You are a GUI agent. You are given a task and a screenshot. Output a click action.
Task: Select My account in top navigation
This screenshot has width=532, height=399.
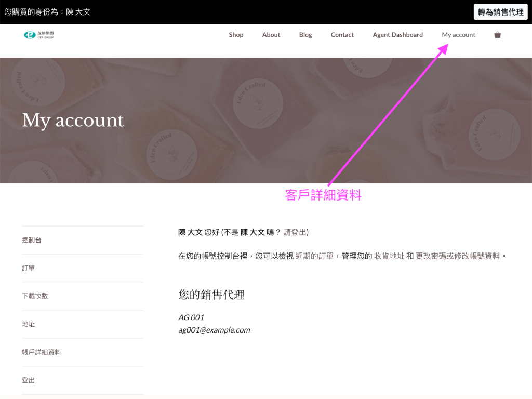tap(458, 35)
